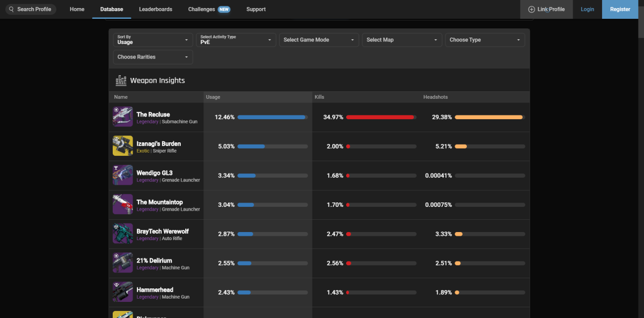The width and height of the screenshot is (644, 318).
Task: Click The Recluse weapon icon
Action: (122, 117)
